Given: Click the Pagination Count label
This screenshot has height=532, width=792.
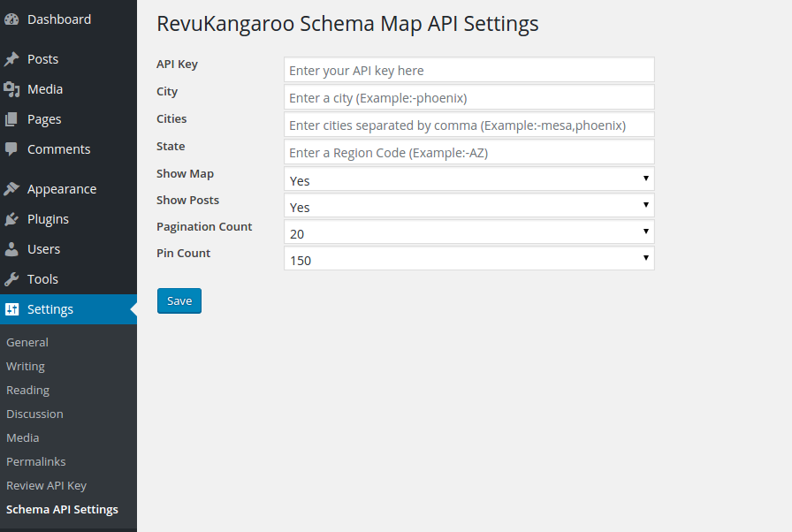Looking at the screenshot, I should click(204, 226).
